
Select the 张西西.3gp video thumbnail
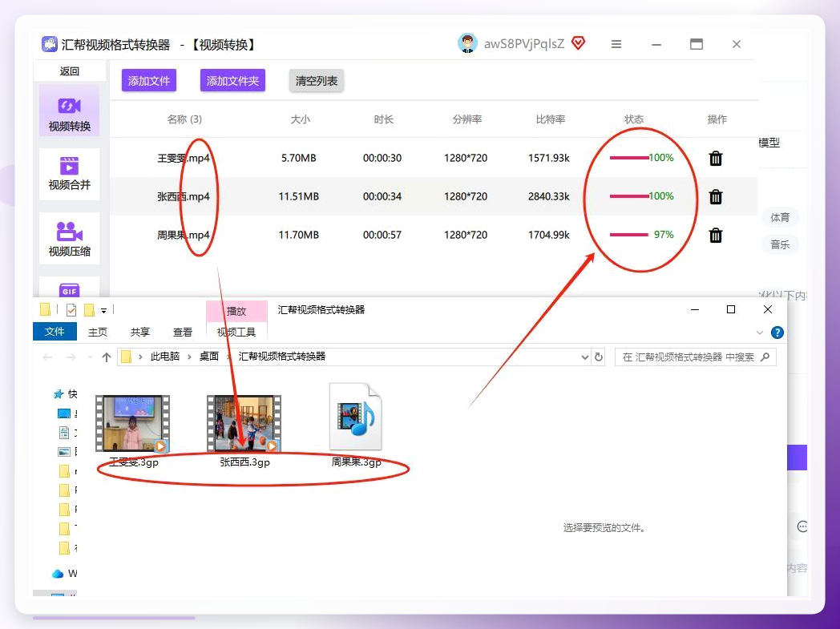244,423
